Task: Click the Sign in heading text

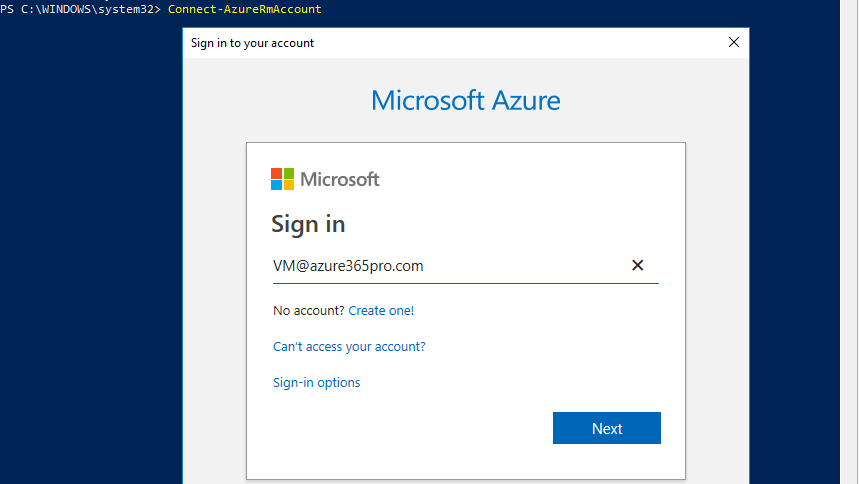Action: (x=308, y=224)
